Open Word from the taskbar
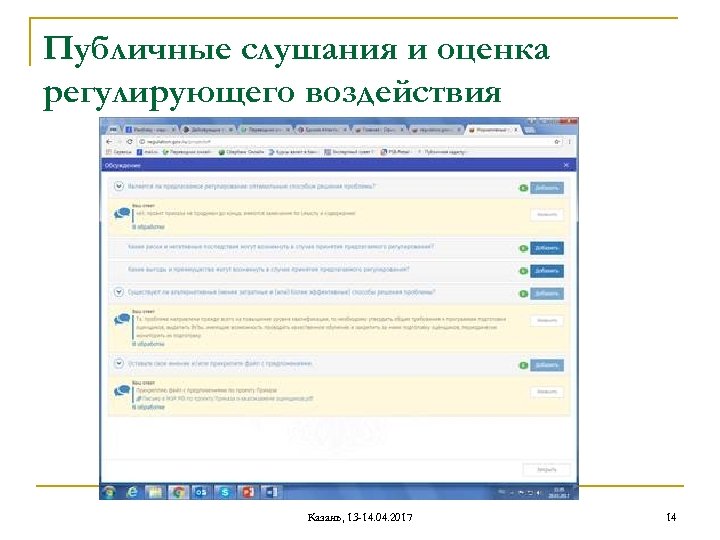The image size is (720, 540). [271, 492]
